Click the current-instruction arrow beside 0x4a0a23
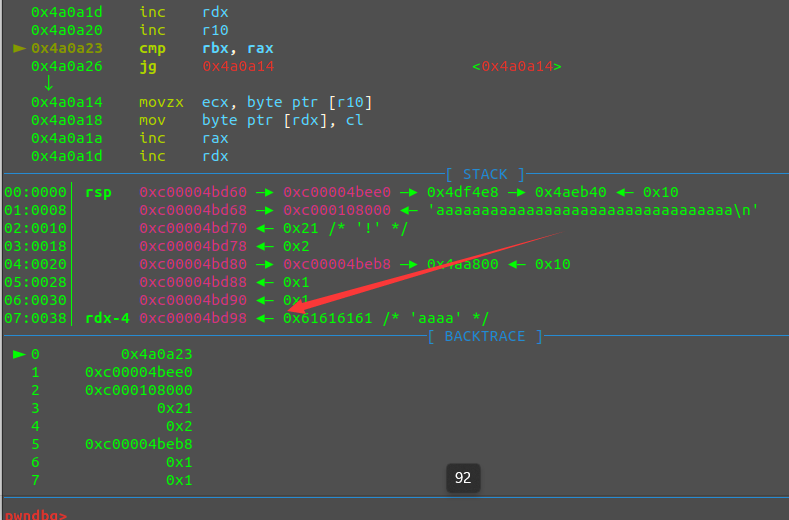The image size is (789, 520). (x=19, y=48)
